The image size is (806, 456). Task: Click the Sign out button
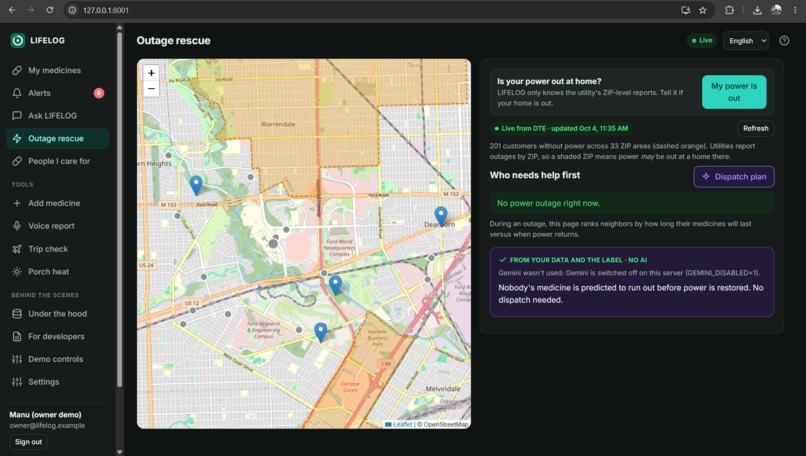point(28,442)
